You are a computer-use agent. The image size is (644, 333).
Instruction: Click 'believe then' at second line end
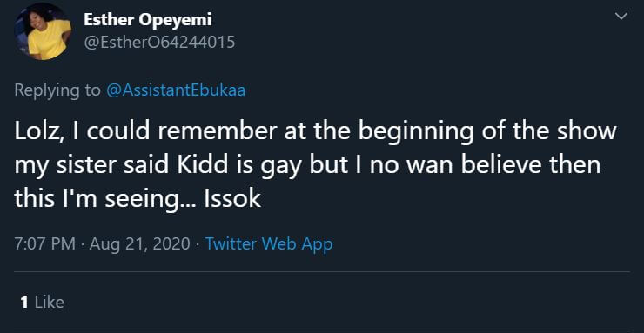531,165
